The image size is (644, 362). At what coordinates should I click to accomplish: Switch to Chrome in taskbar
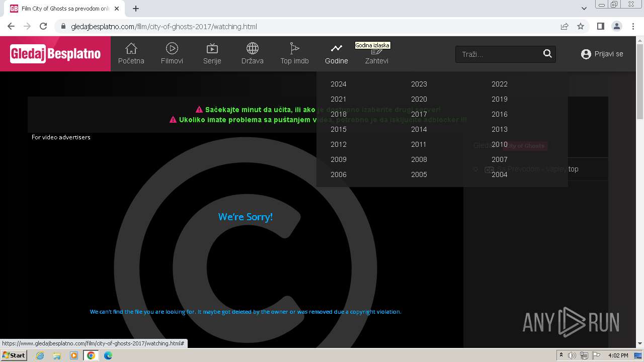coord(91,355)
